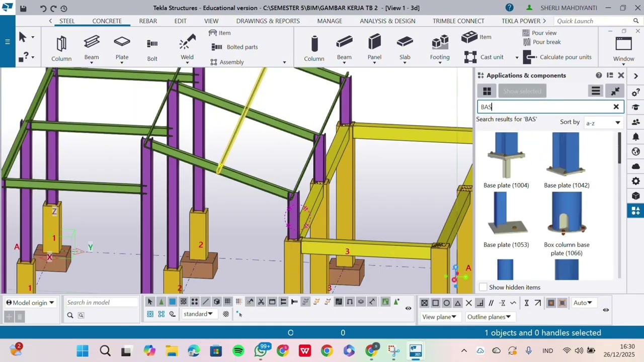Click the concrete Panel tool

pos(374,48)
